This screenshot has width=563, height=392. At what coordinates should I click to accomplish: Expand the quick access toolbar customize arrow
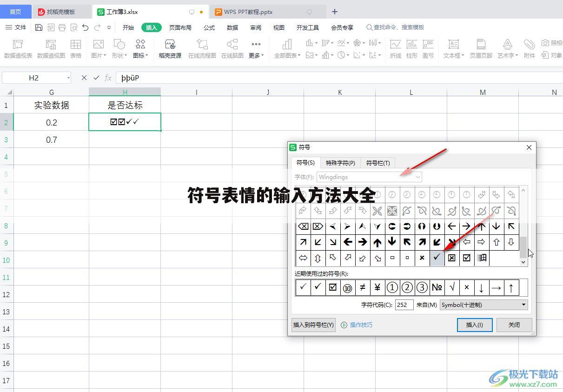pyautogui.click(x=109, y=27)
